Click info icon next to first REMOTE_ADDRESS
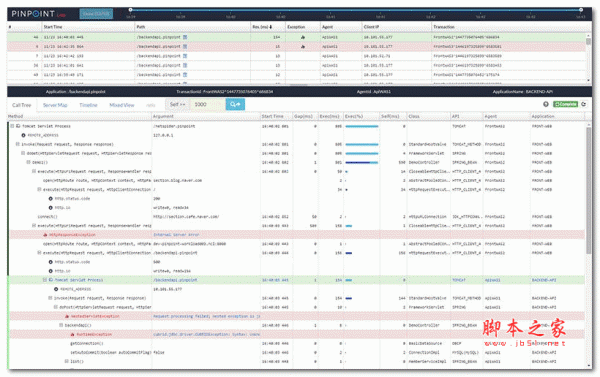Image resolution: width=600 pixels, height=377 pixels. click(23, 135)
